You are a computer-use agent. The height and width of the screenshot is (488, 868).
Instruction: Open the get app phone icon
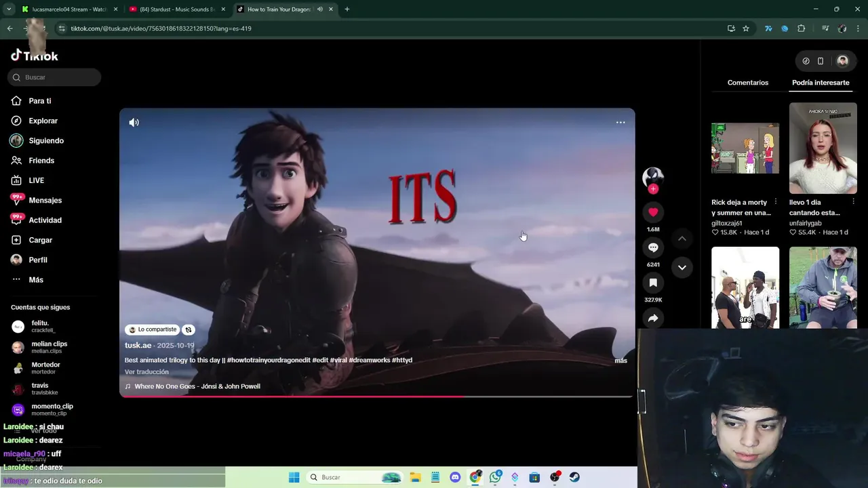coord(821,61)
